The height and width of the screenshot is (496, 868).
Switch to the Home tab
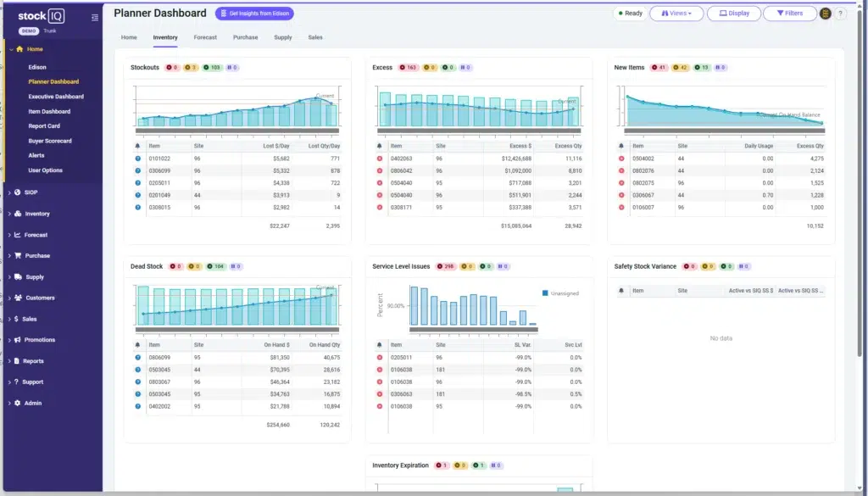(x=129, y=37)
